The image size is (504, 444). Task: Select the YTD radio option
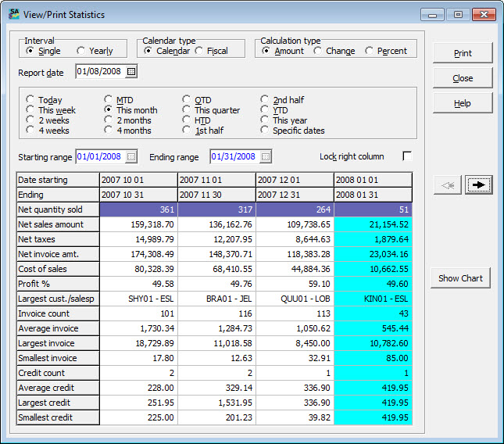pyautogui.click(x=266, y=110)
